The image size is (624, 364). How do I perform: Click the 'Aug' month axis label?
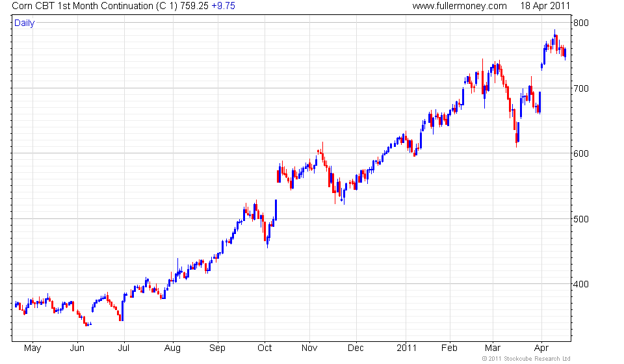pyautogui.click(x=172, y=348)
